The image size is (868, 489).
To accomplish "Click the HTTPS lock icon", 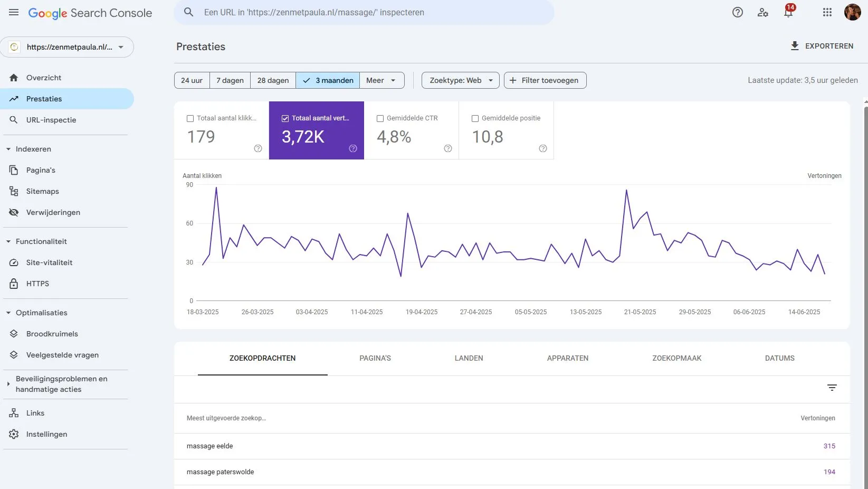I will (x=14, y=284).
